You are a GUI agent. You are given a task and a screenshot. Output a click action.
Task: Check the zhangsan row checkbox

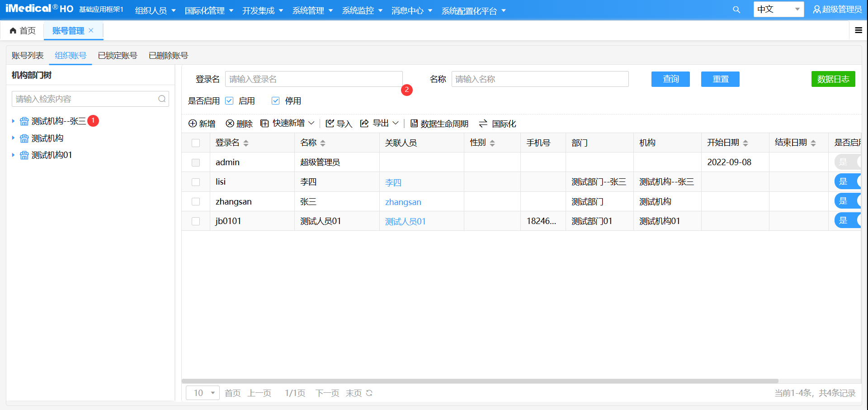(196, 201)
